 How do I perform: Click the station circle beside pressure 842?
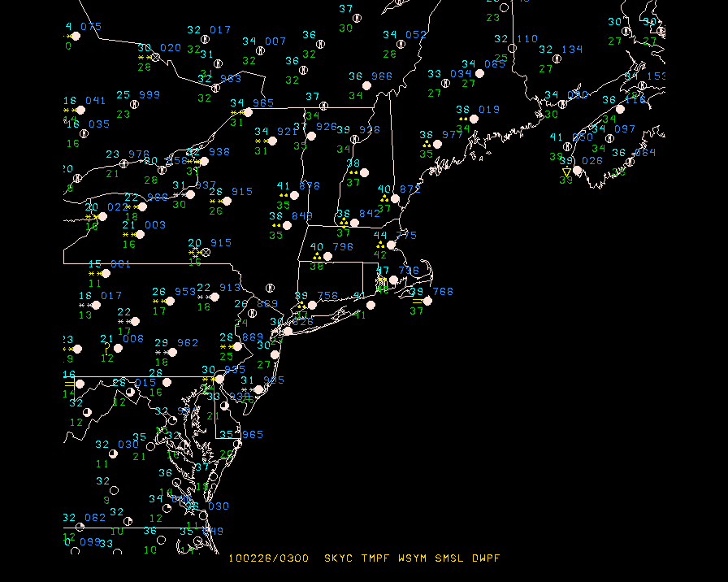[x=355, y=223]
